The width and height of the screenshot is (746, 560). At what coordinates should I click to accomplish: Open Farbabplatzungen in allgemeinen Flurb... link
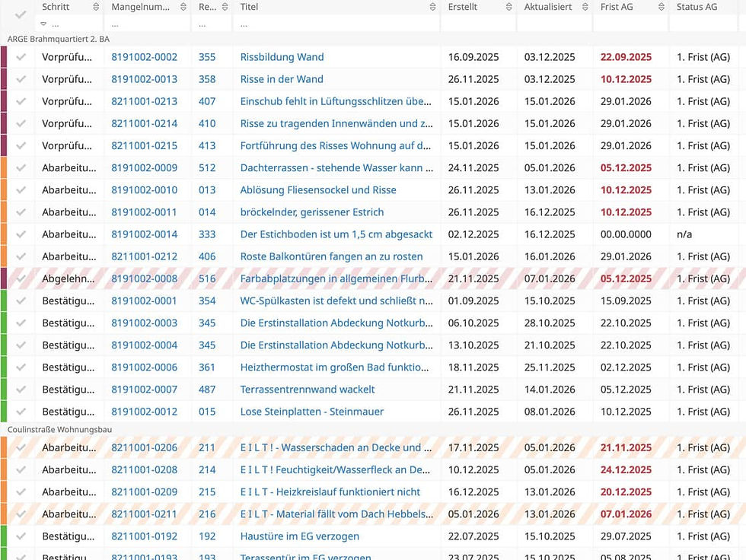coord(336,278)
